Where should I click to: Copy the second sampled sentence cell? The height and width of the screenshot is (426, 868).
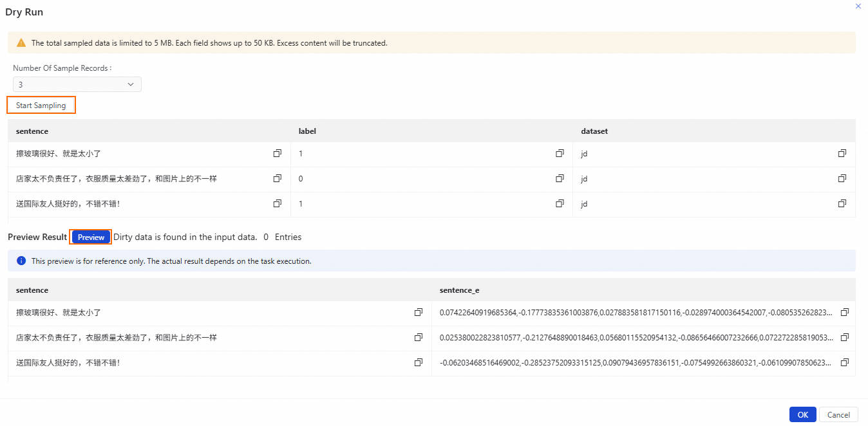278,178
